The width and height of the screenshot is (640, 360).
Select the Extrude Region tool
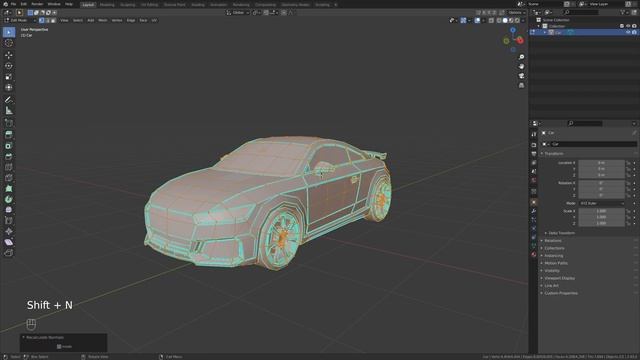click(9, 134)
